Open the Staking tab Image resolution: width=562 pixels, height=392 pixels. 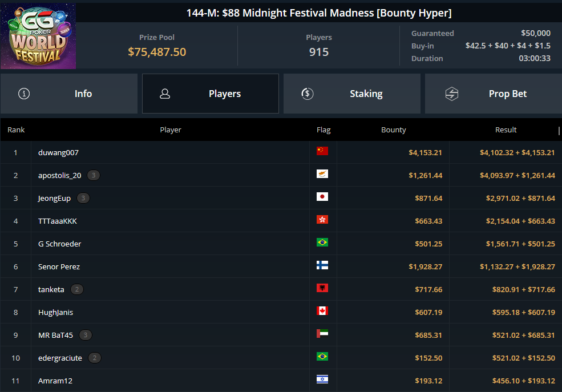[352, 94]
